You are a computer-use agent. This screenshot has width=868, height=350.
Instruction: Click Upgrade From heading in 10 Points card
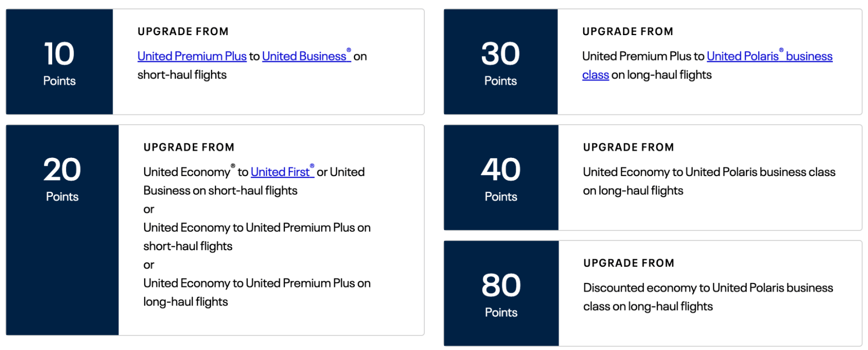(183, 32)
